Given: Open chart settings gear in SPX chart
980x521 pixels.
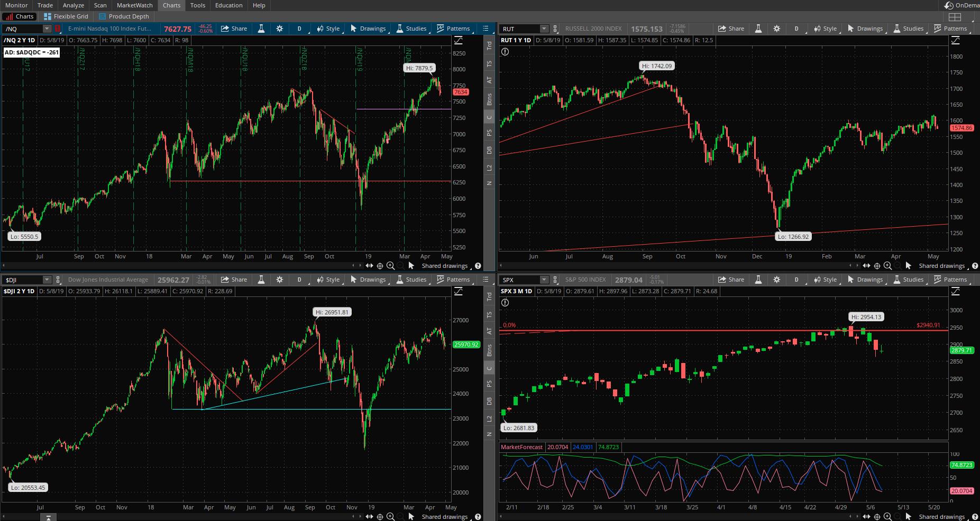Looking at the screenshot, I should pyautogui.click(x=776, y=280).
